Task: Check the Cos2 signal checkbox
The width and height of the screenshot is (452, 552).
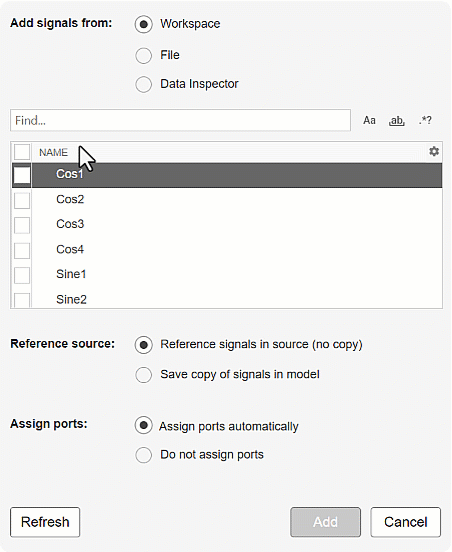Action: 22,201
